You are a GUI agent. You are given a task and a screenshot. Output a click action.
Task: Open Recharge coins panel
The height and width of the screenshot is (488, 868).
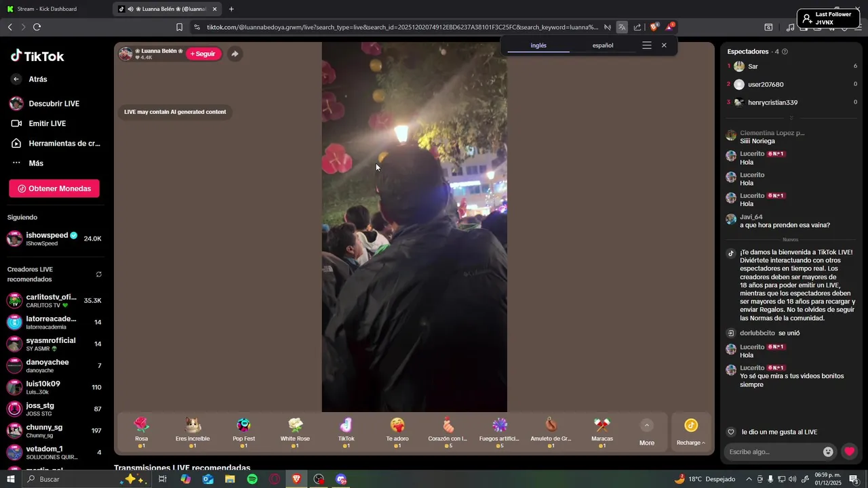691,432
